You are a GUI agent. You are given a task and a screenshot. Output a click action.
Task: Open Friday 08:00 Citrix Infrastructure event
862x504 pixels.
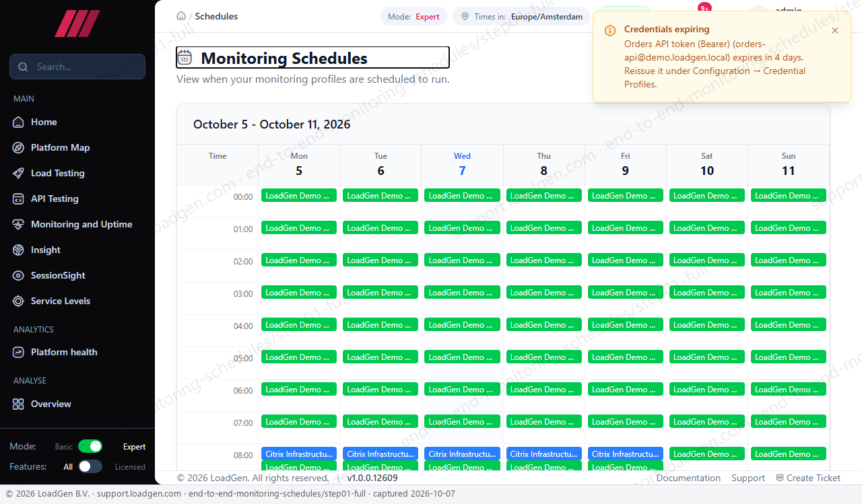point(626,454)
